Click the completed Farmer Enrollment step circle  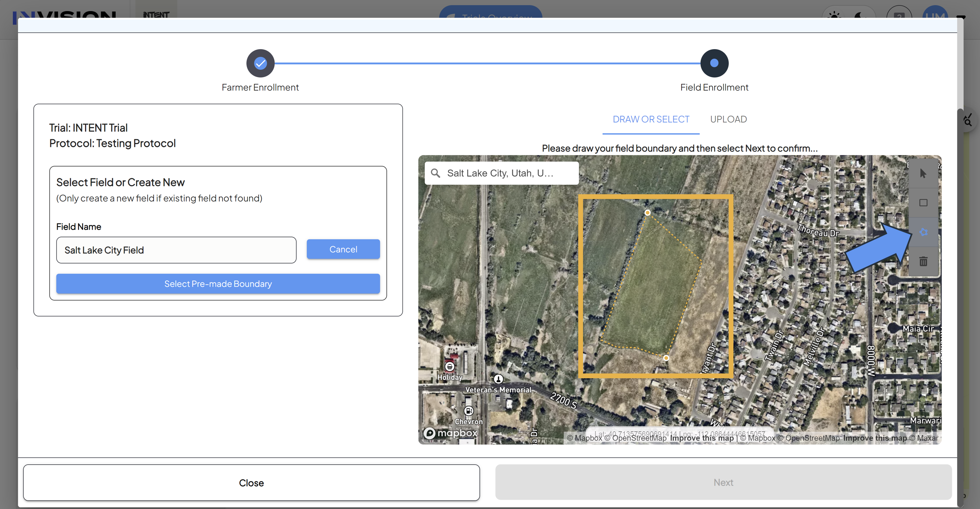(260, 63)
